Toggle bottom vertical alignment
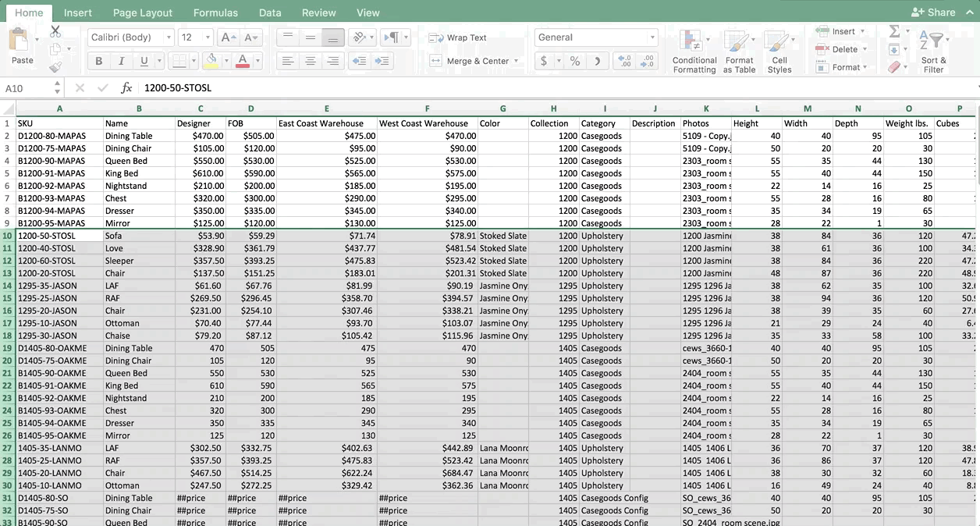 [x=333, y=37]
